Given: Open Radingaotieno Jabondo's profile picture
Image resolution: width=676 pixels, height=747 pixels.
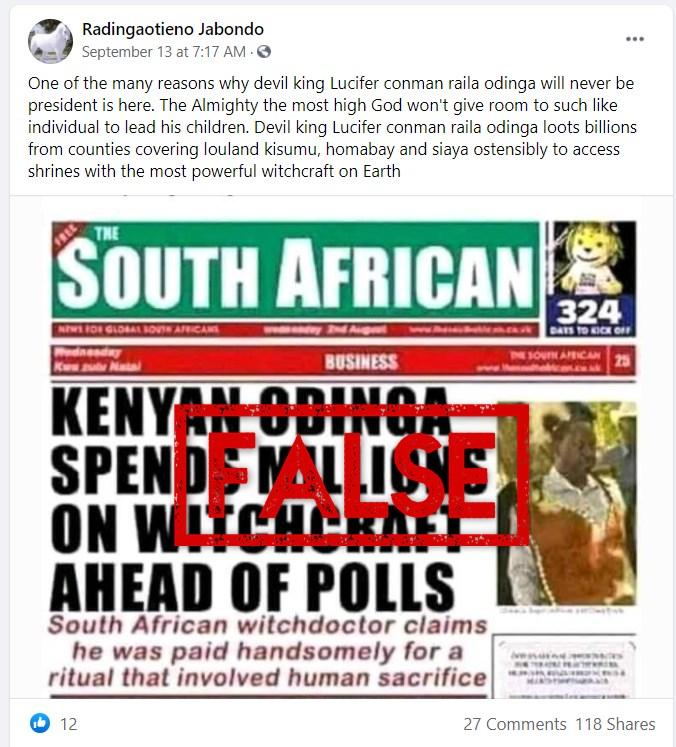Looking at the screenshot, I should pyautogui.click(x=50, y=41).
